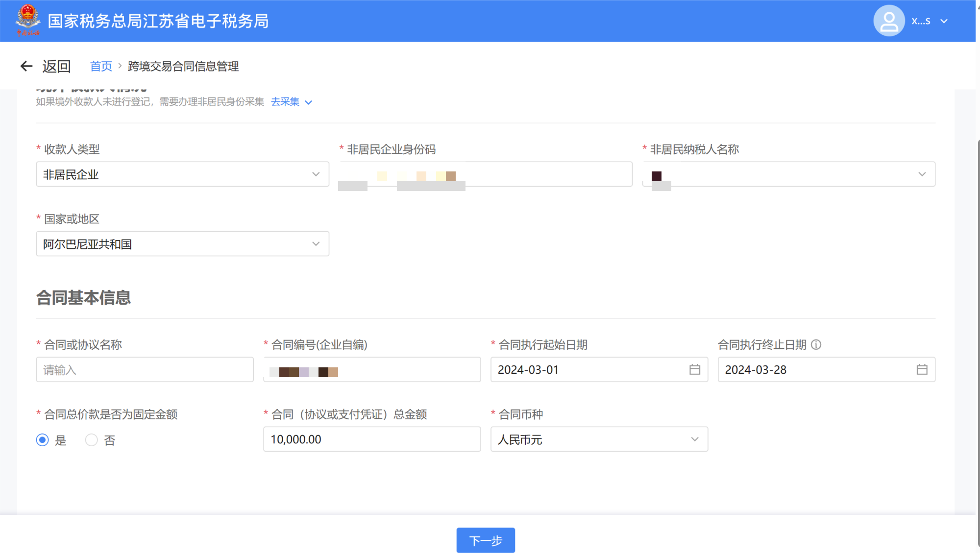Screen dimensions: 980x553
Task: Expand account menu arrow near X...S
Action: pyautogui.click(x=944, y=21)
